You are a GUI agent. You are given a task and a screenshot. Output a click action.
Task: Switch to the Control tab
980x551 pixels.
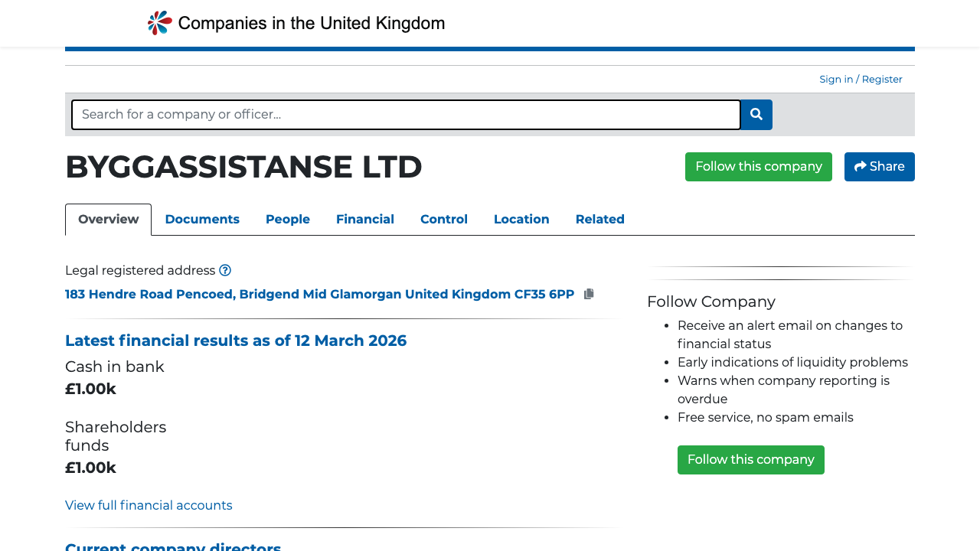[x=444, y=220]
